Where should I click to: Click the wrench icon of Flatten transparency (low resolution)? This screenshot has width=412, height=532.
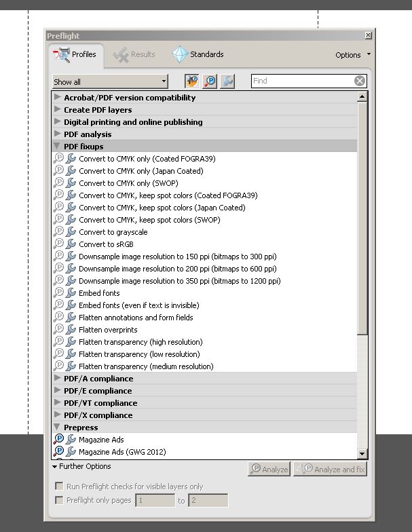(71, 354)
